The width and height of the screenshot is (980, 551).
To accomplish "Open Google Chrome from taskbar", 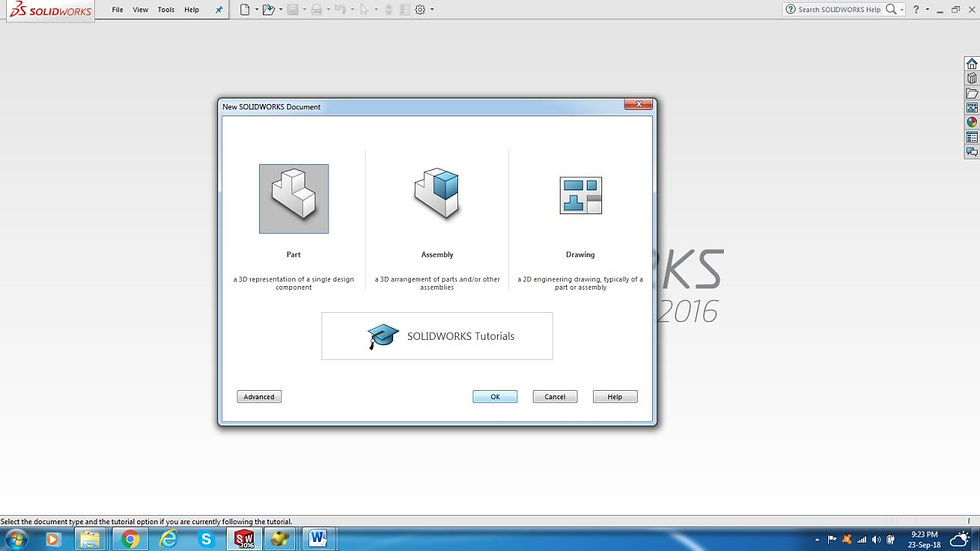I will tap(130, 539).
